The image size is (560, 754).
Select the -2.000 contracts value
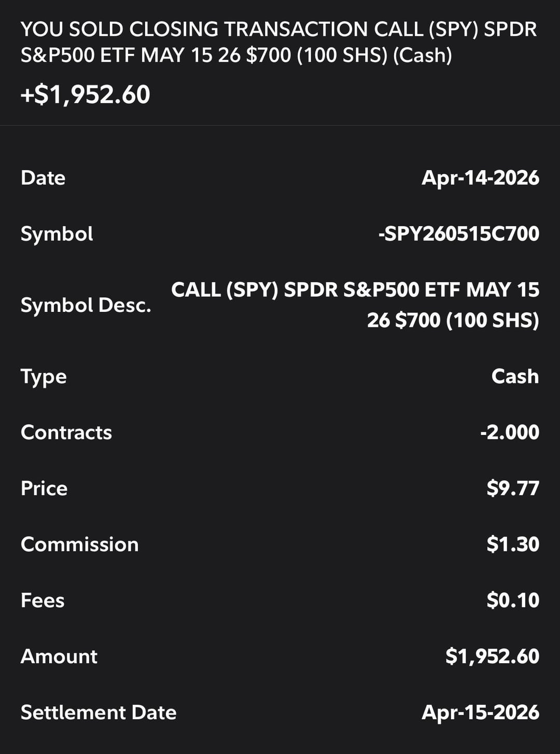[510, 433]
